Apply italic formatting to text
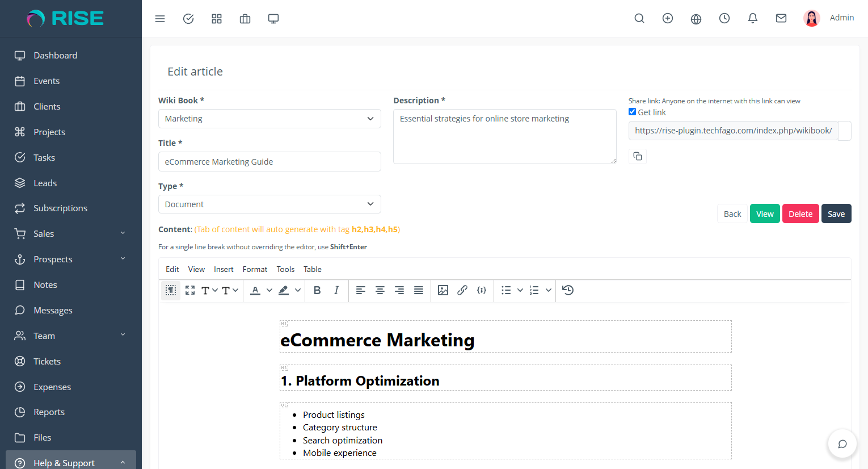868x469 pixels. point(336,290)
